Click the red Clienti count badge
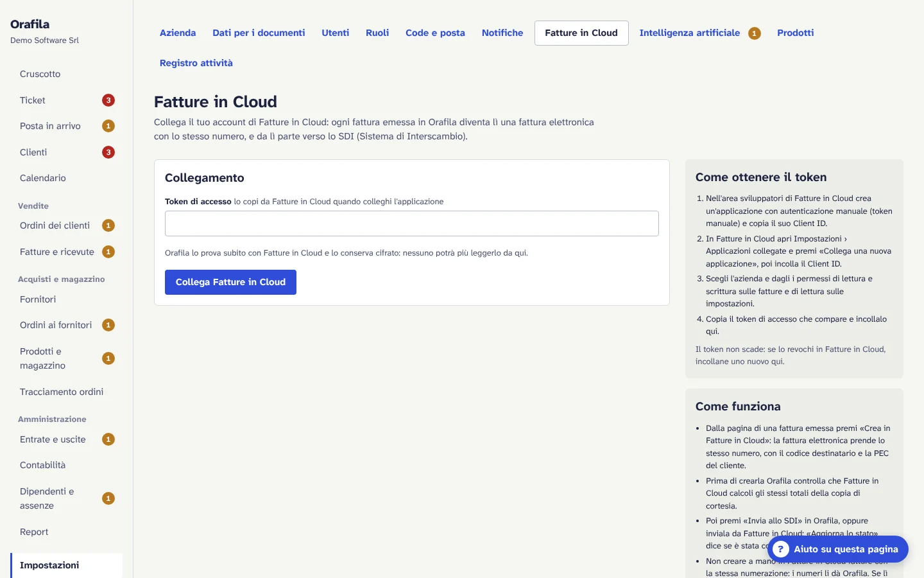924x578 pixels. pyautogui.click(x=108, y=152)
